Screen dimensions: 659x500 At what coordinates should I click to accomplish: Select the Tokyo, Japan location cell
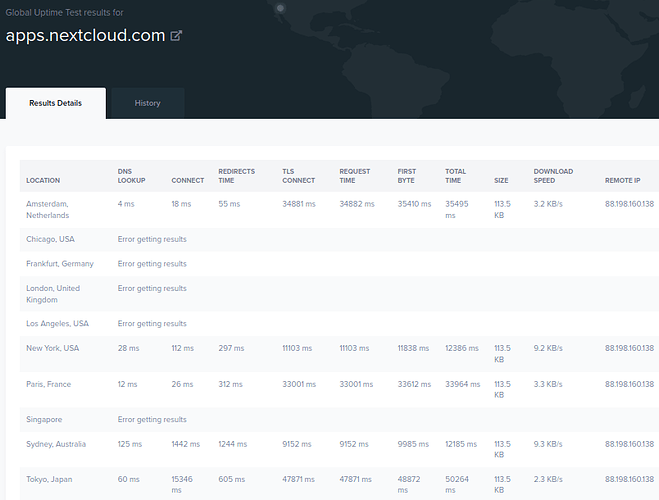49,479
